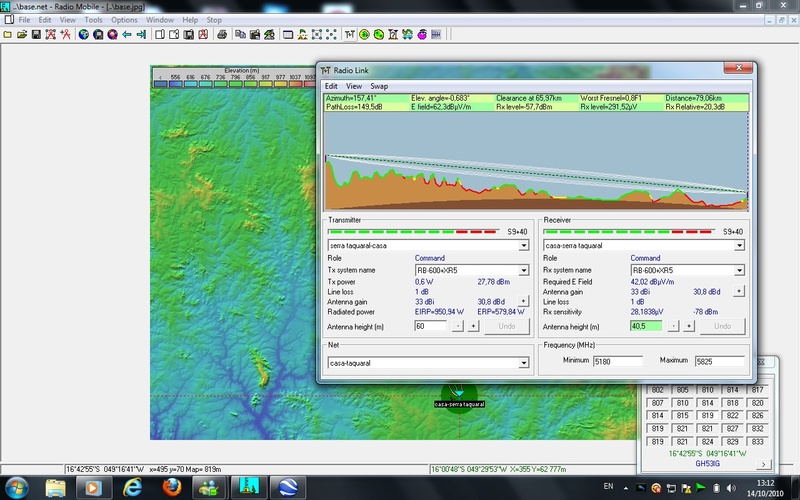Click the Minimum frequency input field
The width and height of the screenshot is (800, 500).
pyautogui.click(x=620, y=361)
